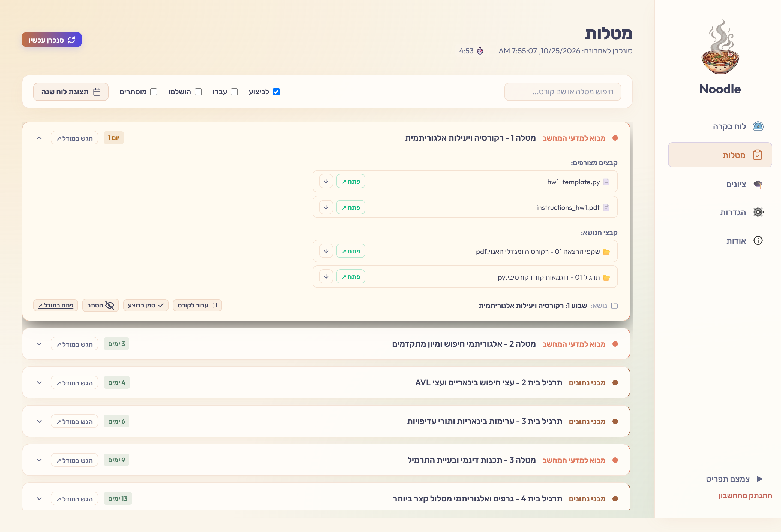Click the Noodle ramen bowl logo
781x532 pixels.
720,47
